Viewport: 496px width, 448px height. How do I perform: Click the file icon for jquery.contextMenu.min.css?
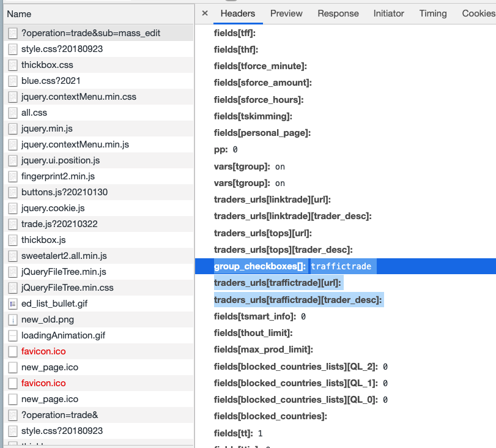[x=13, y=97]
